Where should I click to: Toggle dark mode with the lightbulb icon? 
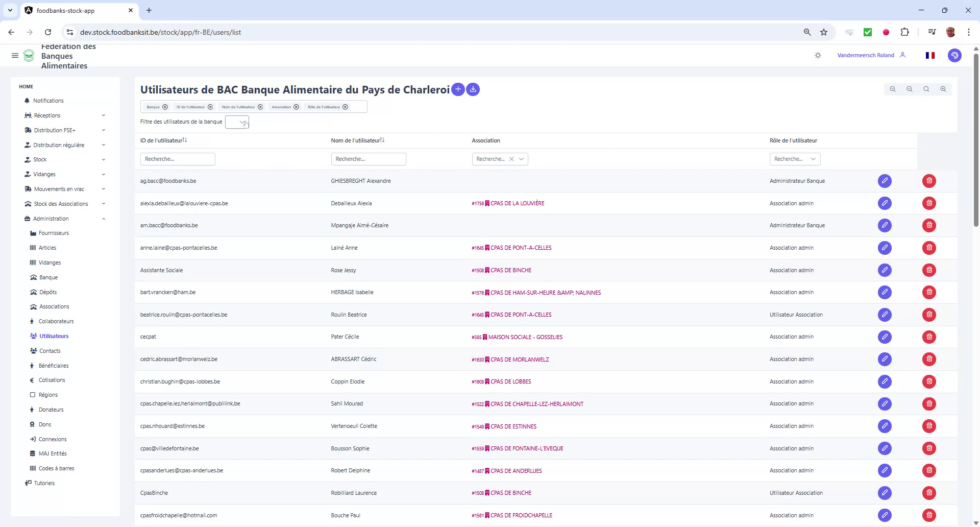point(818,55)
